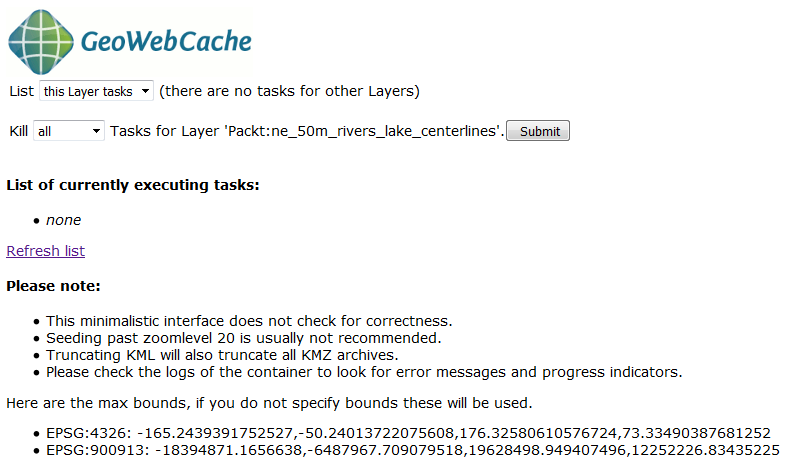
Task: Click the 'Here are the max bounds' sentence
Action: [269, 403]
